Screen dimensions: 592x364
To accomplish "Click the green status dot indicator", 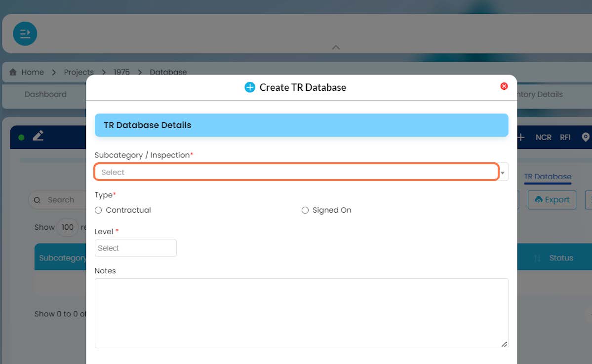I will pyautogui.click(x=22, y=138).
